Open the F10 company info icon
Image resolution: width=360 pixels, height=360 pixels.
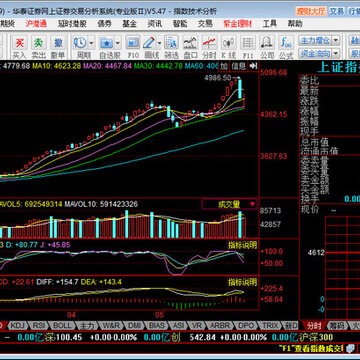coord(133,43)
